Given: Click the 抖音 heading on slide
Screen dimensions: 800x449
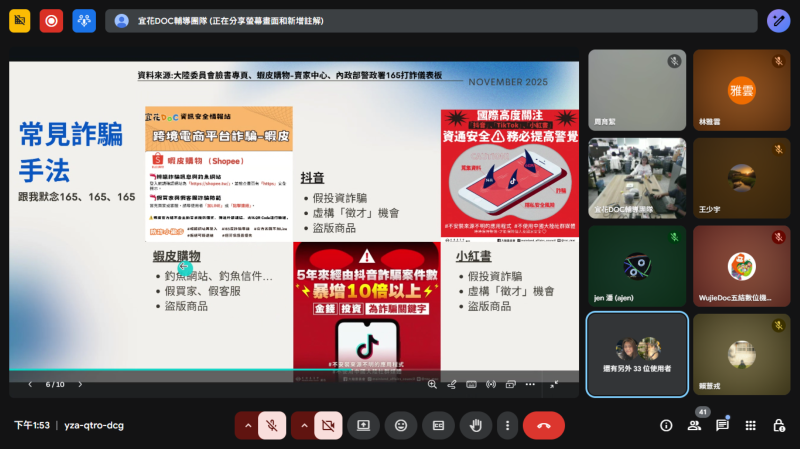Looking at the screenshot, I should [x=312, y=178].
